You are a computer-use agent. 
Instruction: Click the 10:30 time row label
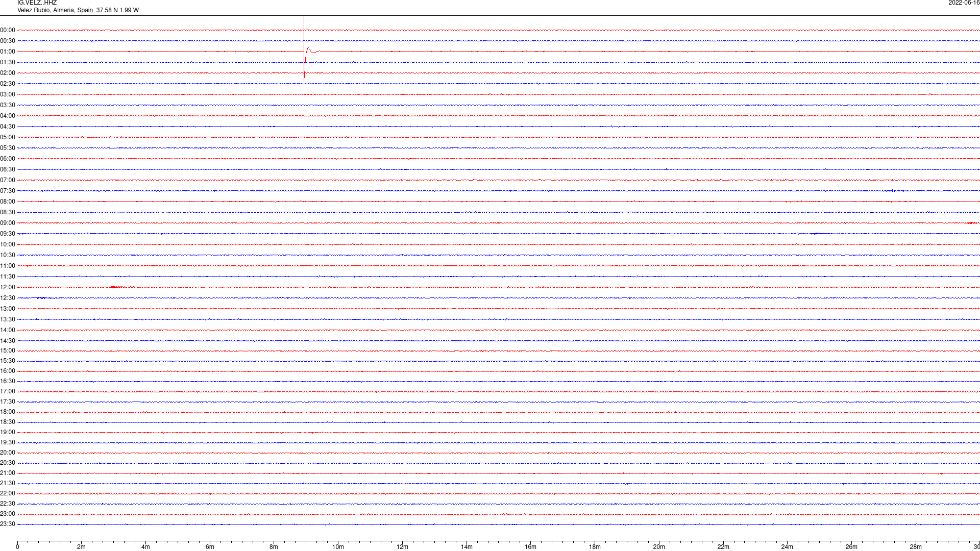pos(8,255)
